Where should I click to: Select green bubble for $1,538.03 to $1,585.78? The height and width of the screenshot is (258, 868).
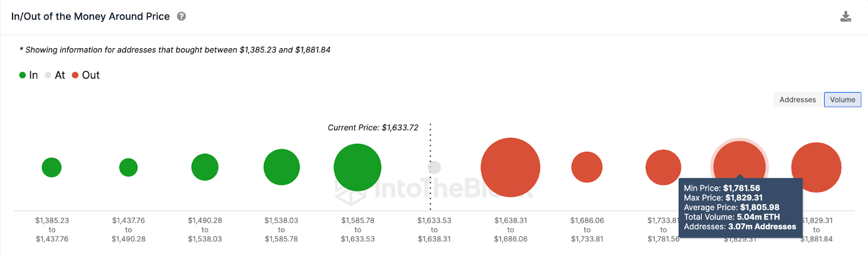282,167
